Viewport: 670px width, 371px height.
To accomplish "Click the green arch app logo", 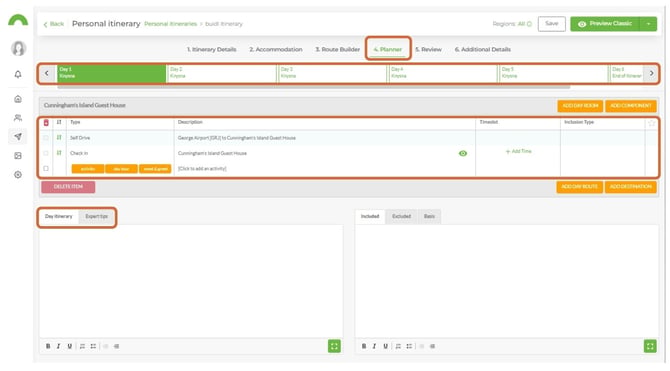I will (18, 20).
